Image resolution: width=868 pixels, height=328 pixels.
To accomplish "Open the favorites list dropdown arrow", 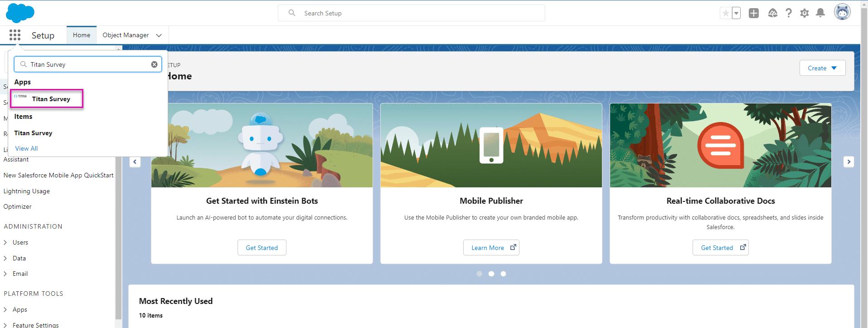I will 737,13.
